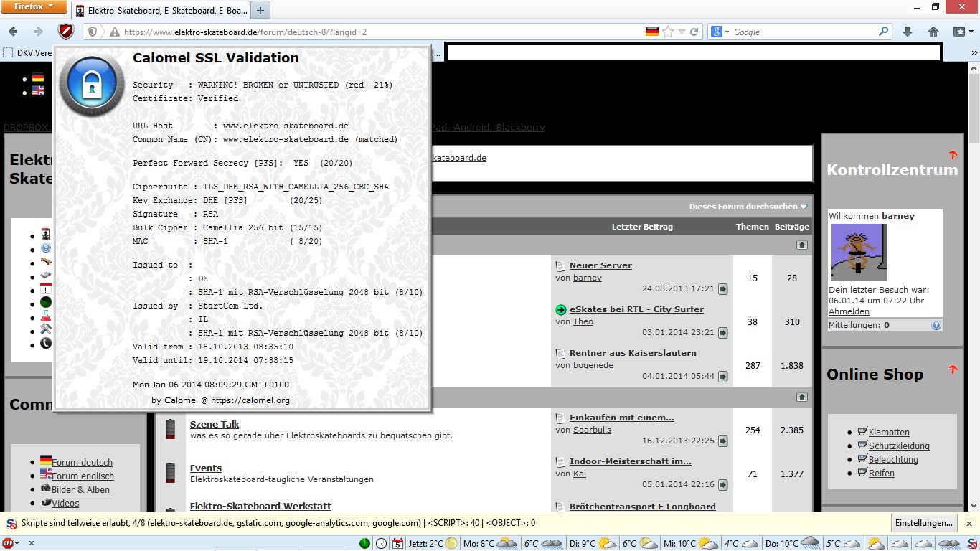Click the search magnifier button
This screenshot has height=551, width=980.
point(884,32)
